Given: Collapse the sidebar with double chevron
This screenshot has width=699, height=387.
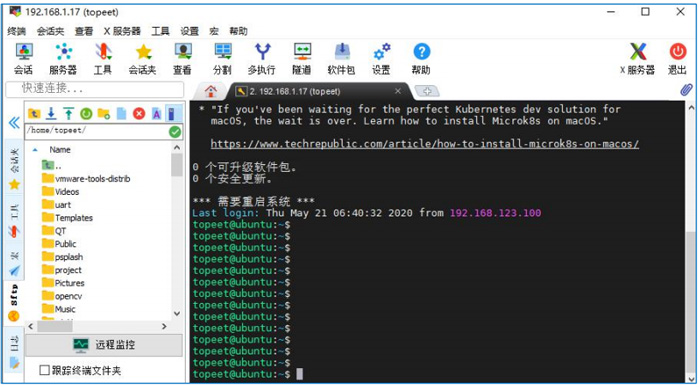Looking at the screenshot, I should pos(14,123).
